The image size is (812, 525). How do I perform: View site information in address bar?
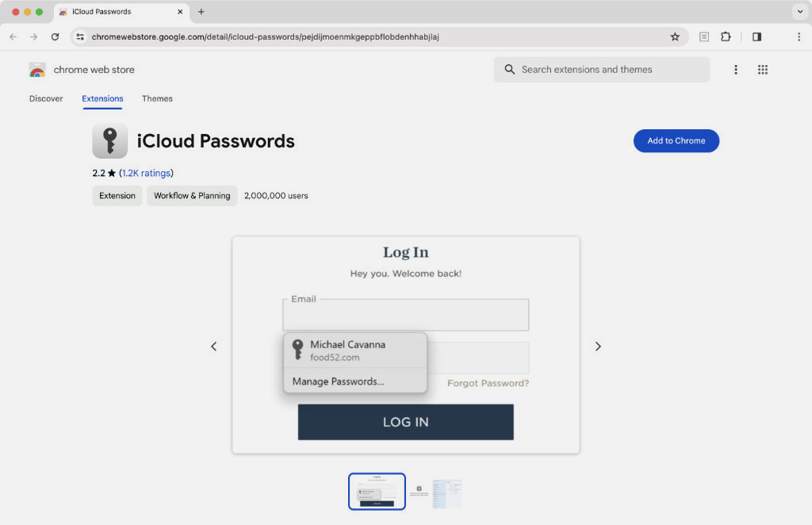(80, 36)
